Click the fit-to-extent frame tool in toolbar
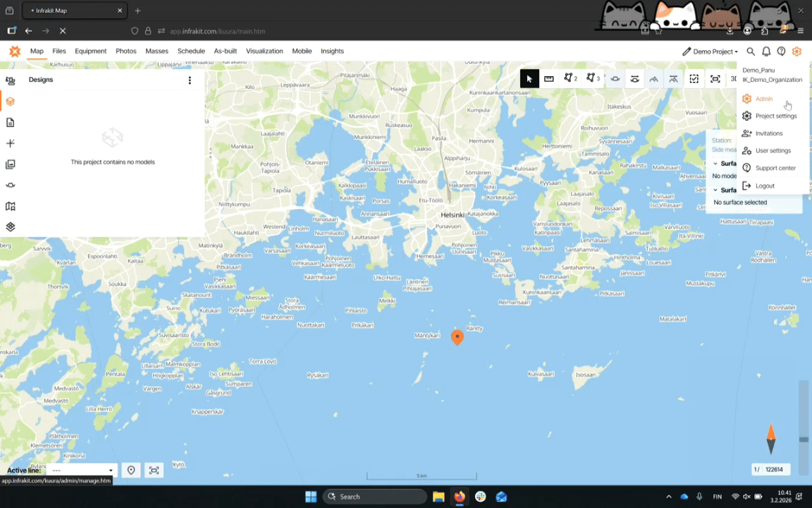812x508 pixels. tap(715, 79)
